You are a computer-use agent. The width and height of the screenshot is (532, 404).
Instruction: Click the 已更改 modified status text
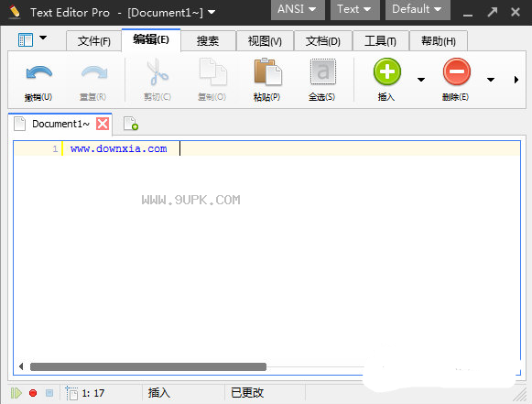[247, 393]
